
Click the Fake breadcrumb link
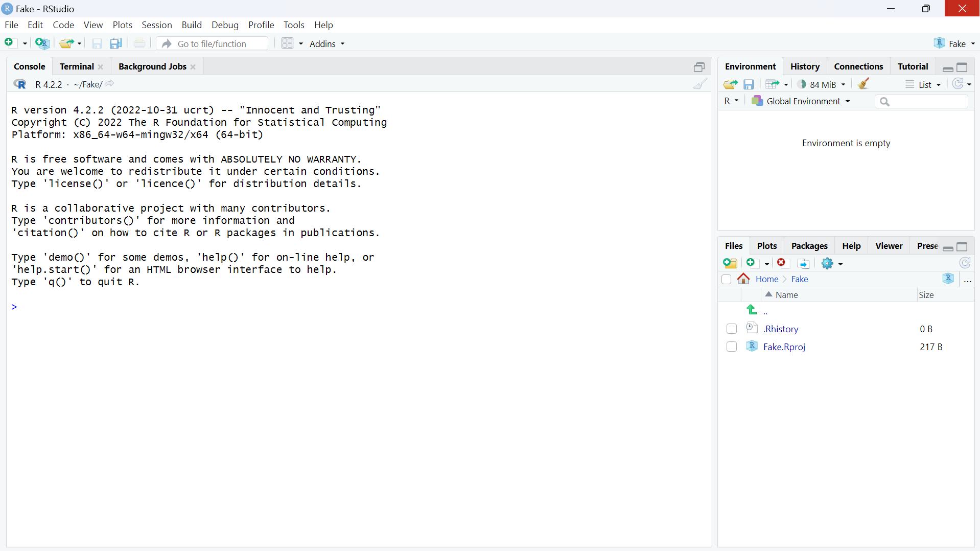pyautogui.click(x=800, y=279)
